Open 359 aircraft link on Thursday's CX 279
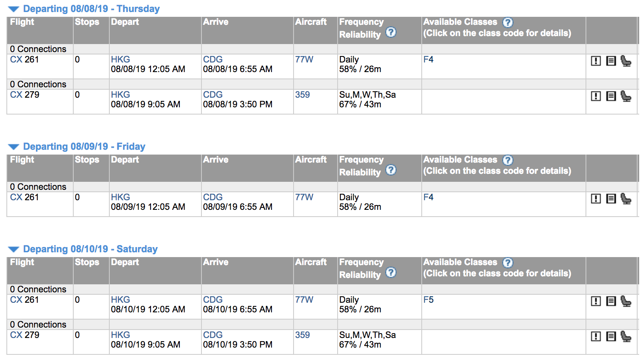The image size is (644, 362). click(302, 95)
